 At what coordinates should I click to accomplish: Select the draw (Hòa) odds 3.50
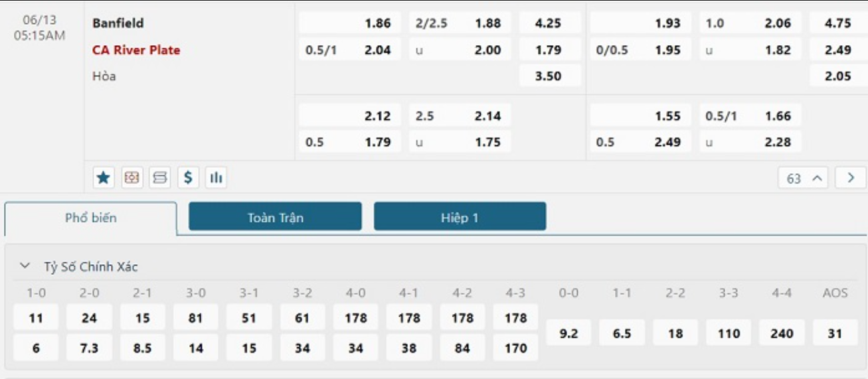(x=549, y=76)
